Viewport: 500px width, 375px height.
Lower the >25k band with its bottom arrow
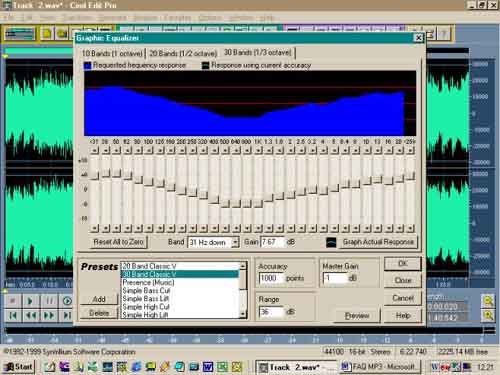[410, 228]
